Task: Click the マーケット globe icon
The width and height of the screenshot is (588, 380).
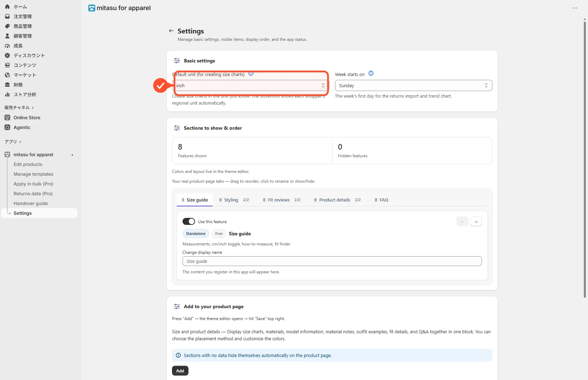Action: [x=7, y=75]
